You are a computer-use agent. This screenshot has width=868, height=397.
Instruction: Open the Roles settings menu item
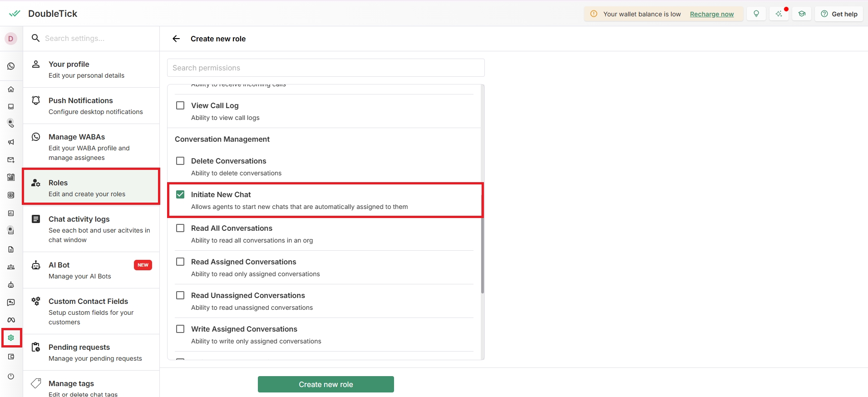pos(91,188)
